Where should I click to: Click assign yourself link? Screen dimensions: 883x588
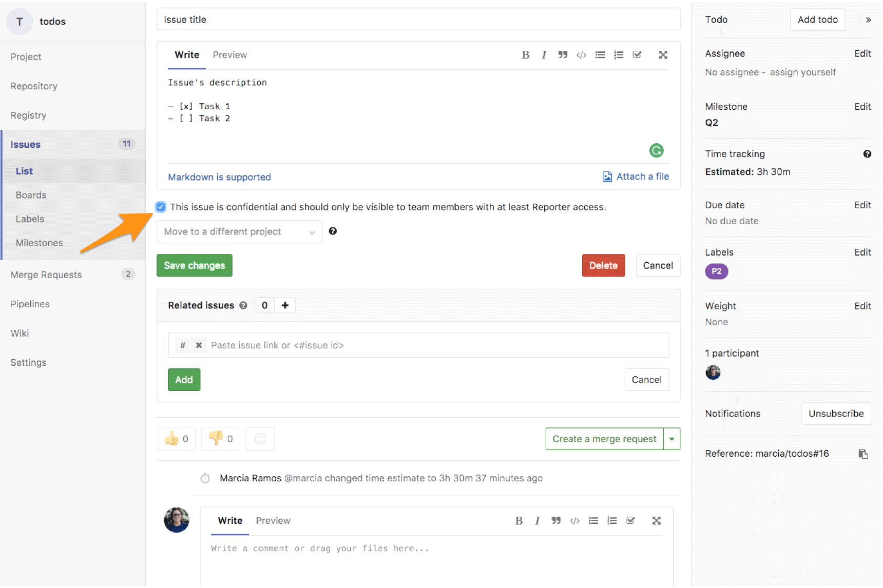click(x=803, y=72)
